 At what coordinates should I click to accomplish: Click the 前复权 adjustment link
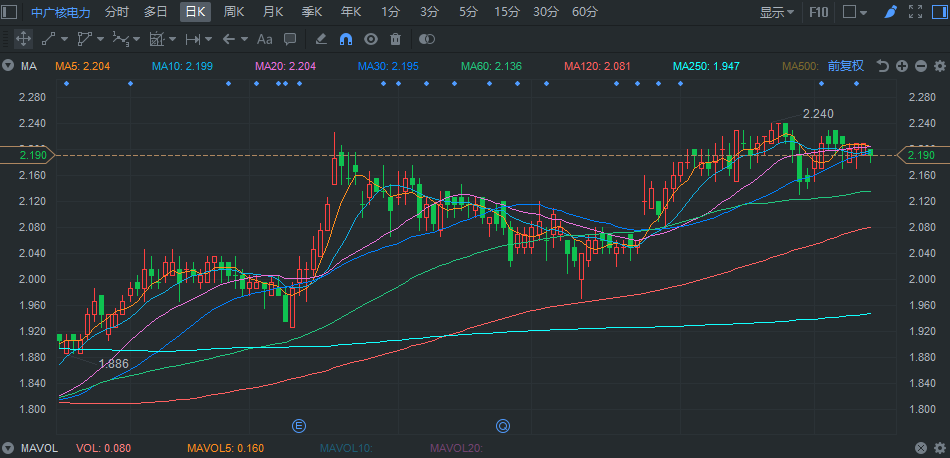pos(845,66)
